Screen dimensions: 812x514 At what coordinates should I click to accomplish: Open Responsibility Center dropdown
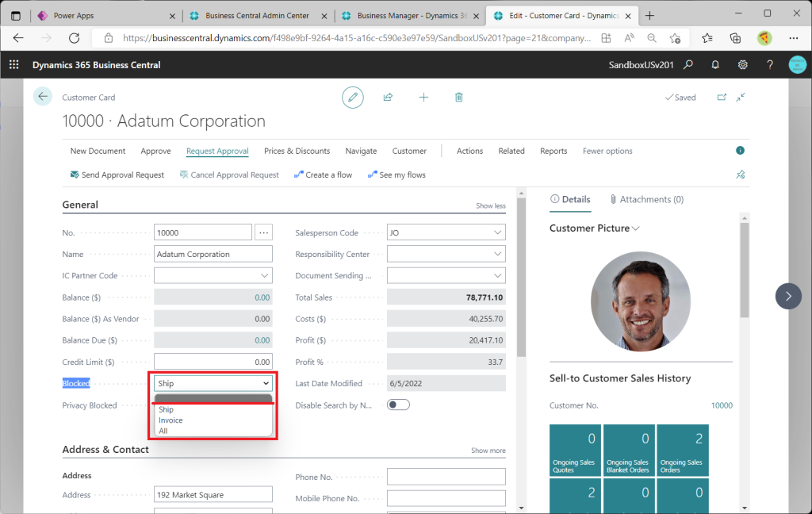tap(497, 254)
